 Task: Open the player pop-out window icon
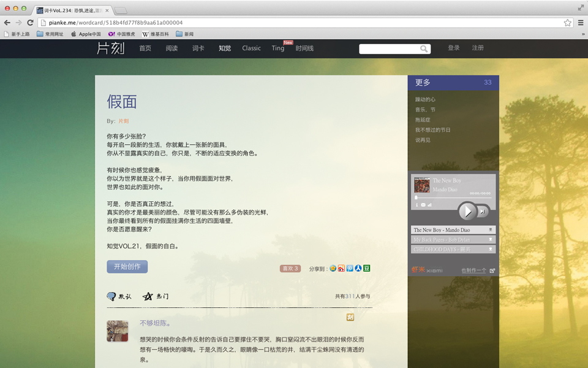point(492,270)
